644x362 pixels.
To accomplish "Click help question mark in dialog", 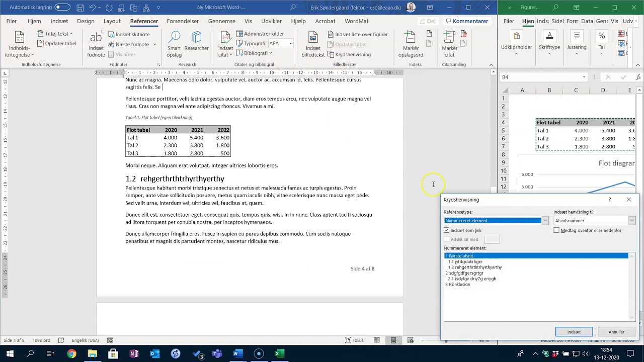I will [x=609, y=200].
